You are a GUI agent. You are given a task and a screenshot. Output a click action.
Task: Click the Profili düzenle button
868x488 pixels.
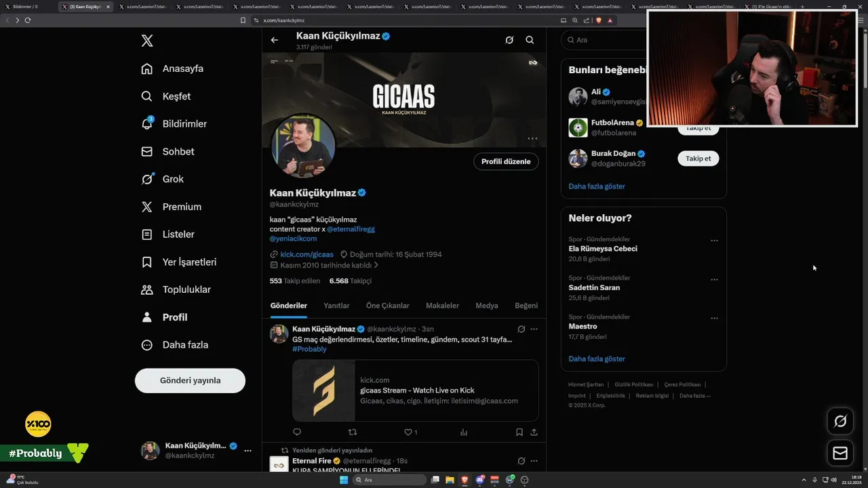coord(506,161)
